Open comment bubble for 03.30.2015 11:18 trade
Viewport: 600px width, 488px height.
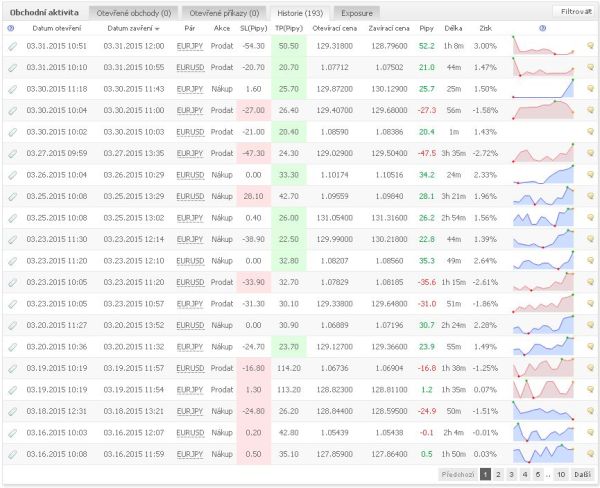(590, 89)
